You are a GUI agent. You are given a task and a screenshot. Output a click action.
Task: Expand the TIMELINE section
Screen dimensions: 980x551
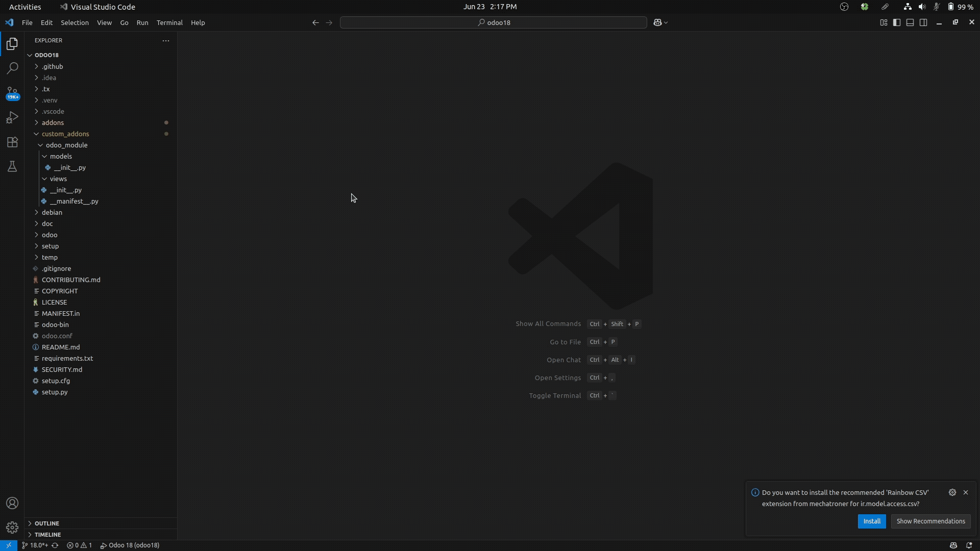coord(101,535)
